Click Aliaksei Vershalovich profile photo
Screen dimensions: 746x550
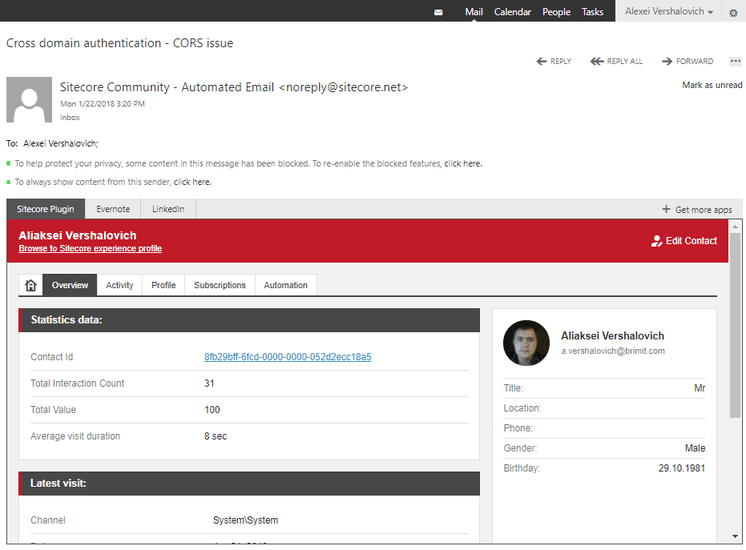pyautogui.click(x=526, y=343)
